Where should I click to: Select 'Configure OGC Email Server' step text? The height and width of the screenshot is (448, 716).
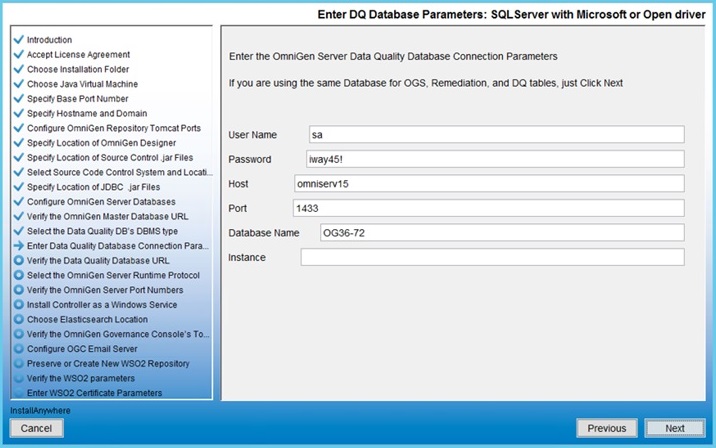82,349
